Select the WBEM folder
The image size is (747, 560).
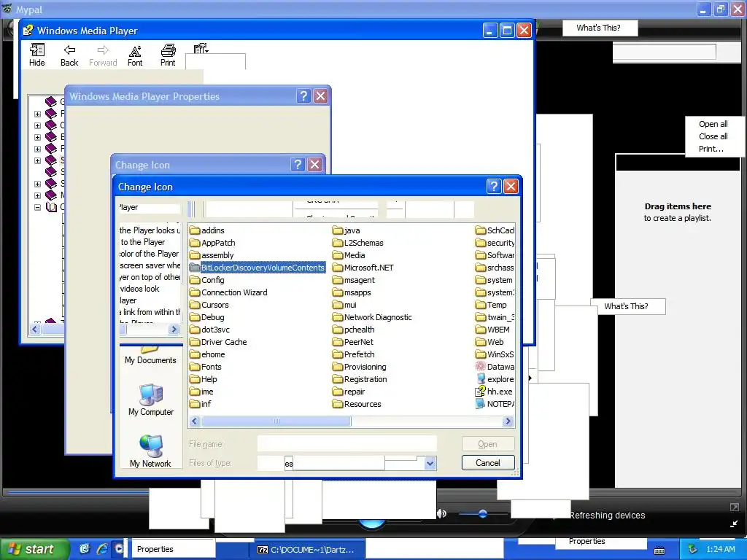492,330
